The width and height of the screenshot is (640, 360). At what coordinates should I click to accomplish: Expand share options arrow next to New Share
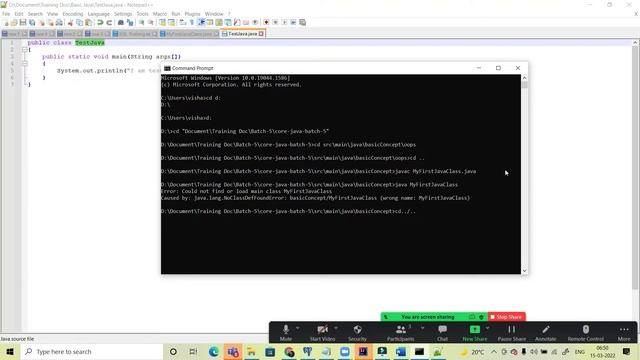[487, 328]
